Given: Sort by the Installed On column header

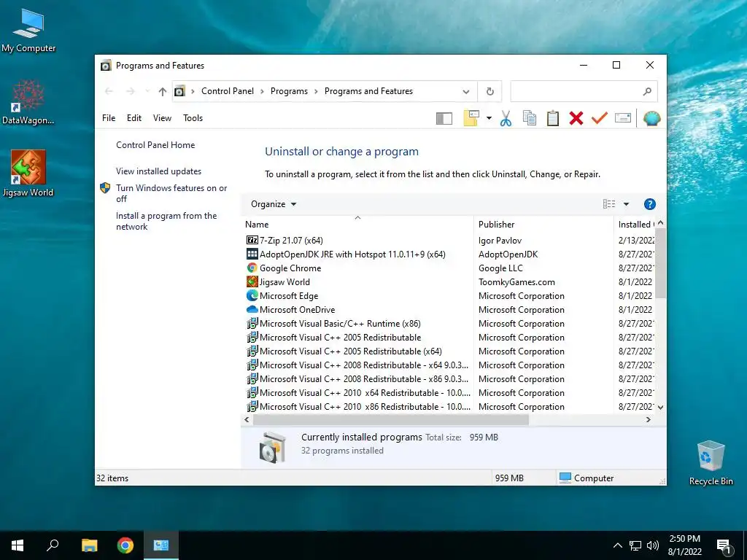Looking at the screenshot, I should (635, 225).
